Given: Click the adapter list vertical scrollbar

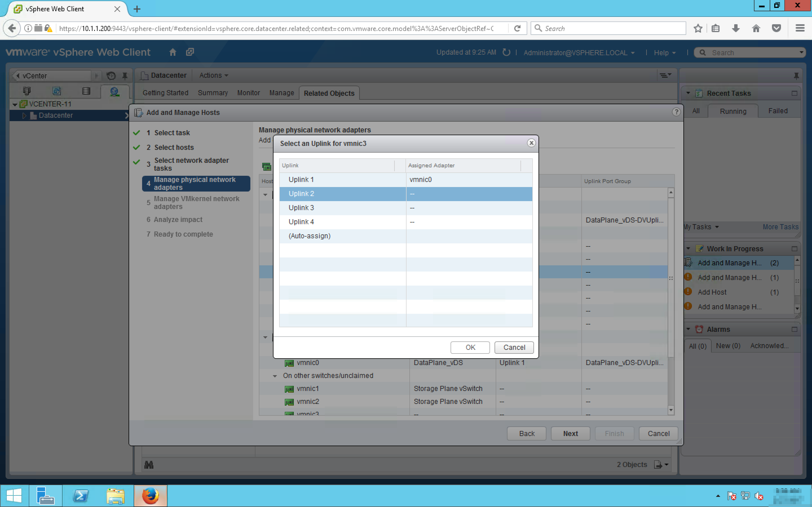Looking at the screenshot, I should 670,278.
